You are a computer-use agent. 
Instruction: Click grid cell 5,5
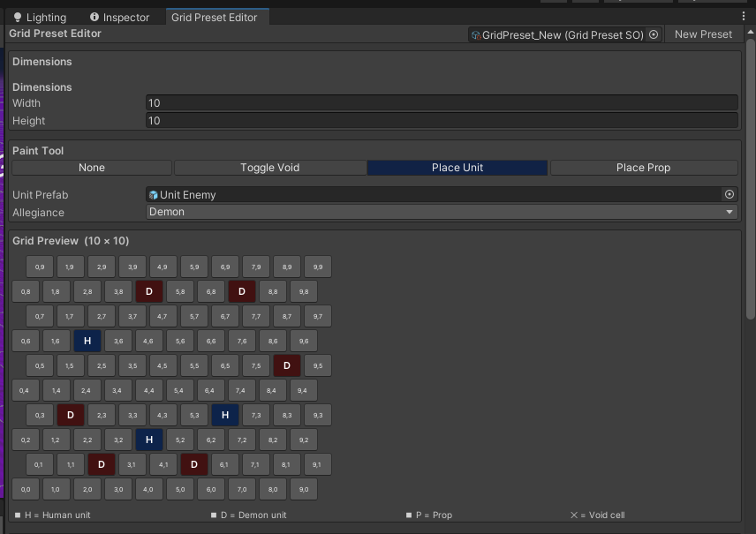click(x=194, y=365)
